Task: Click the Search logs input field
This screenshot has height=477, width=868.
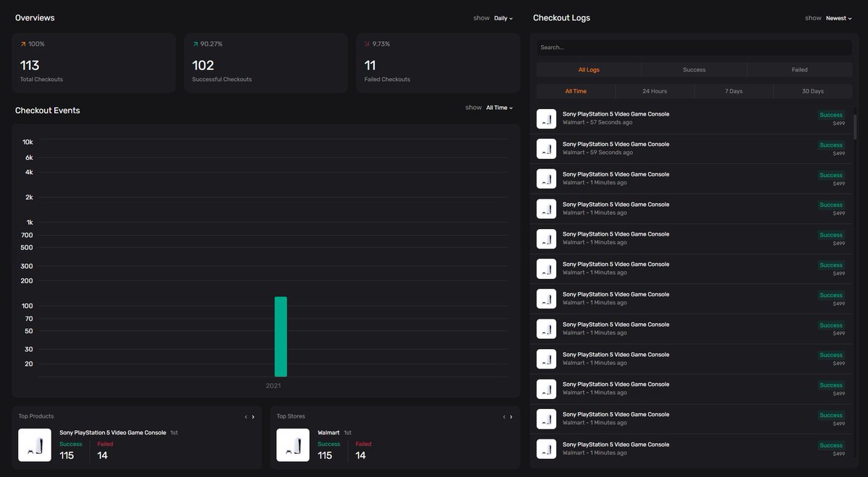Action: 694,48
